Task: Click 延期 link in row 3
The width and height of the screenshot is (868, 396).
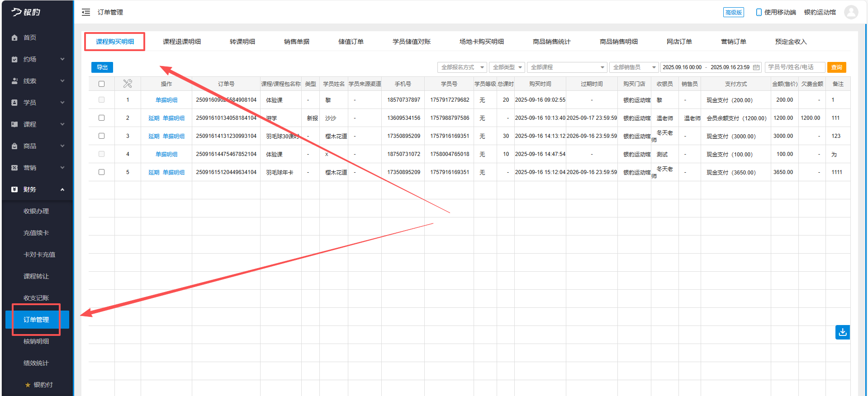Action: pyautogui.click(x=154, y=136)
